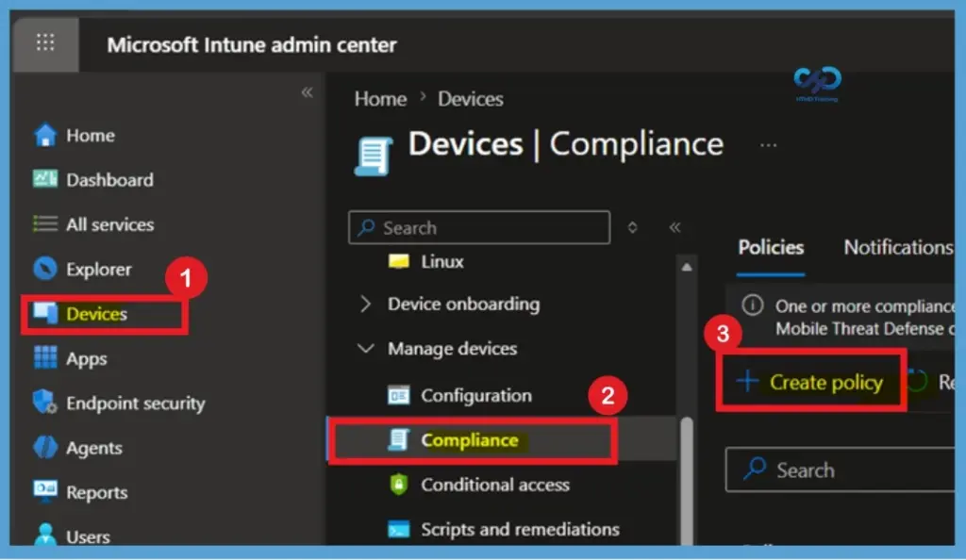Click the Reports icon in sidebar
Viewport: 966px width, 560px height.
pyautogui.click(x=45, y=492)
